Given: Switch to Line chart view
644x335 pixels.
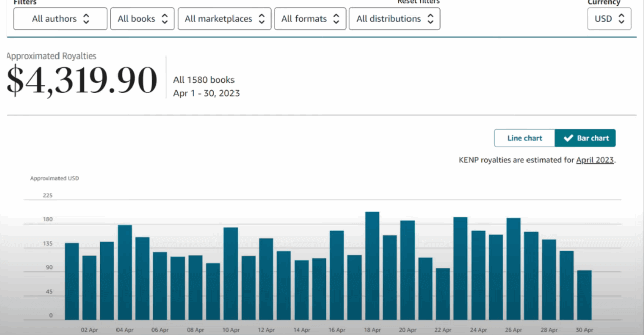Looking at the screenshot, I should pos(524,138).
